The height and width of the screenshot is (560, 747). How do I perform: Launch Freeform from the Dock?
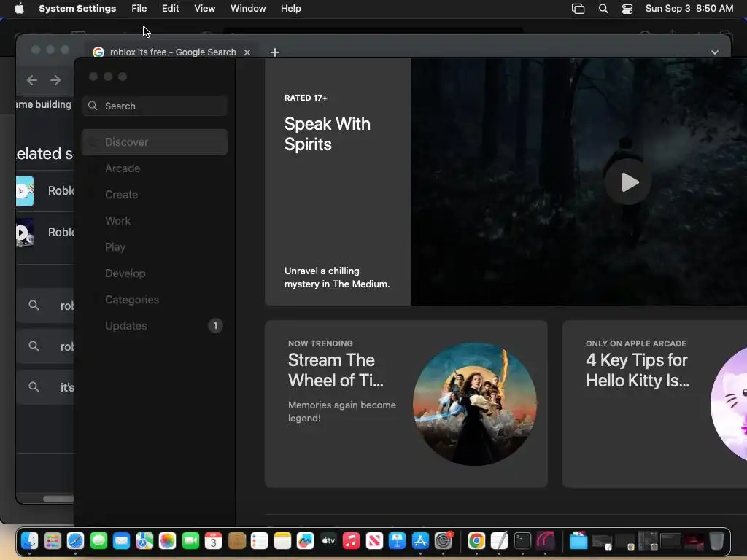306,541
